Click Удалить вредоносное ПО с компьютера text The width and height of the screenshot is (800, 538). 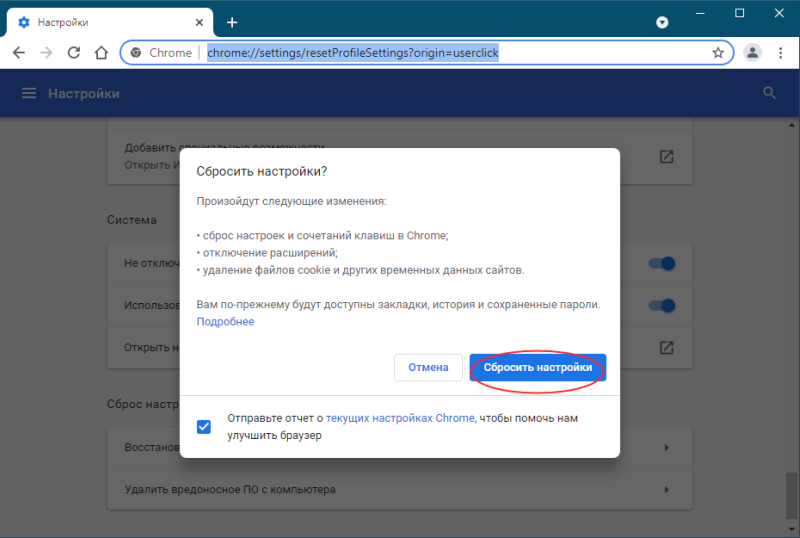click(x=230, y=490)
